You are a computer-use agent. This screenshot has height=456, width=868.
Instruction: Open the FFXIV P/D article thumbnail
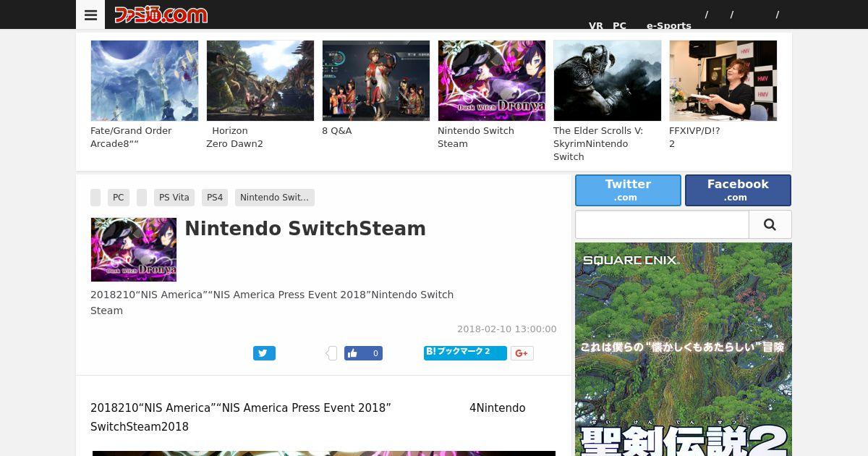pyautogui.click(x=723, y=80)
